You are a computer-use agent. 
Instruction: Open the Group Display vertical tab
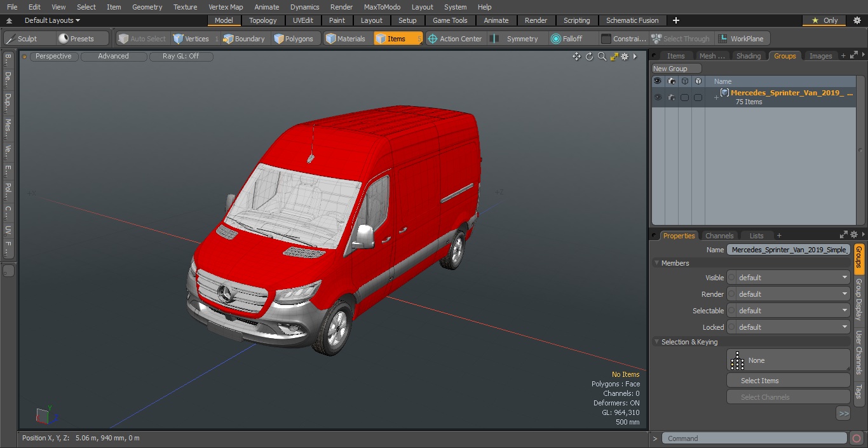pos(859,299)
